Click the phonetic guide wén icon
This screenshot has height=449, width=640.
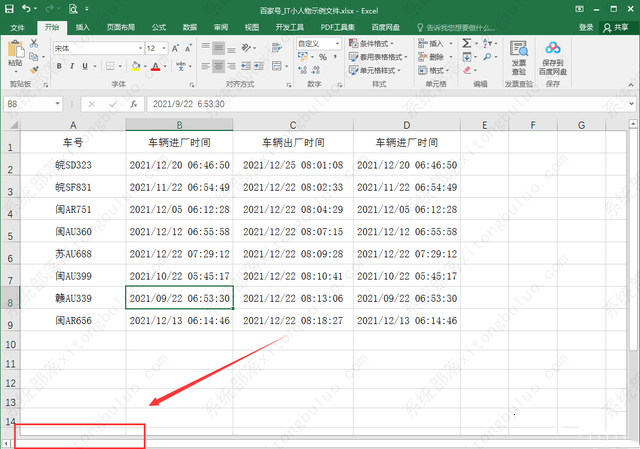pyautogui.click(x=181, y=66)
